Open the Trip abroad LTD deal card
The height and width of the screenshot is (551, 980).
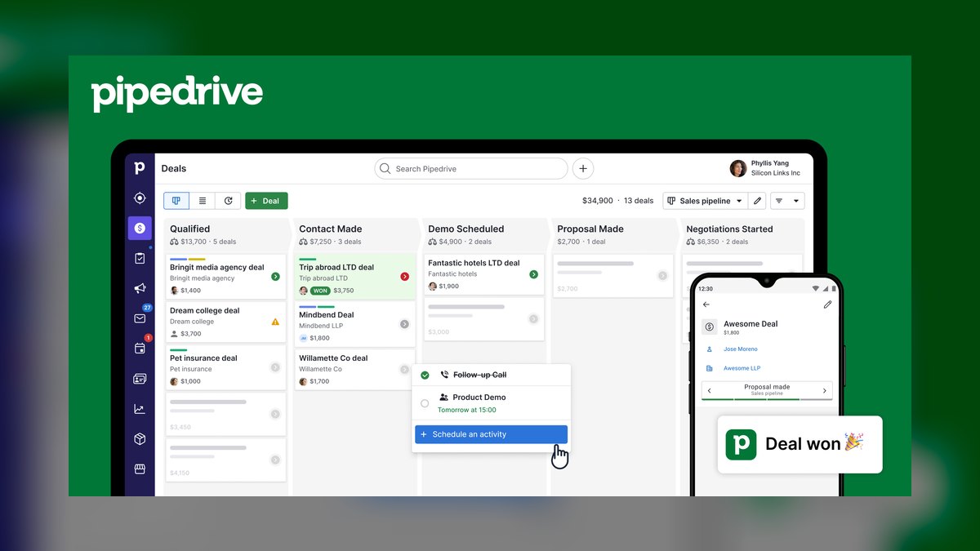354,276
